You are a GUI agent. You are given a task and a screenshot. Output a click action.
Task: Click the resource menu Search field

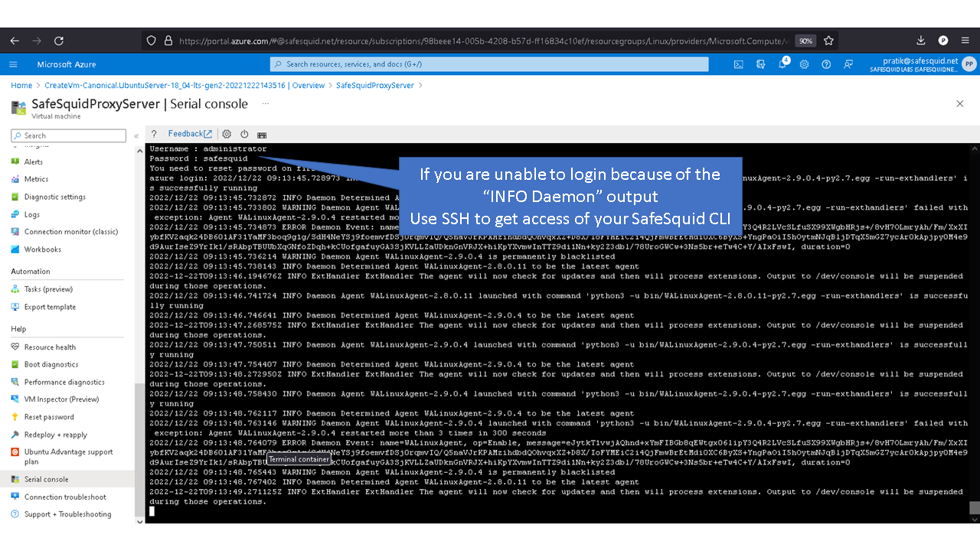[x=68, y=135]
